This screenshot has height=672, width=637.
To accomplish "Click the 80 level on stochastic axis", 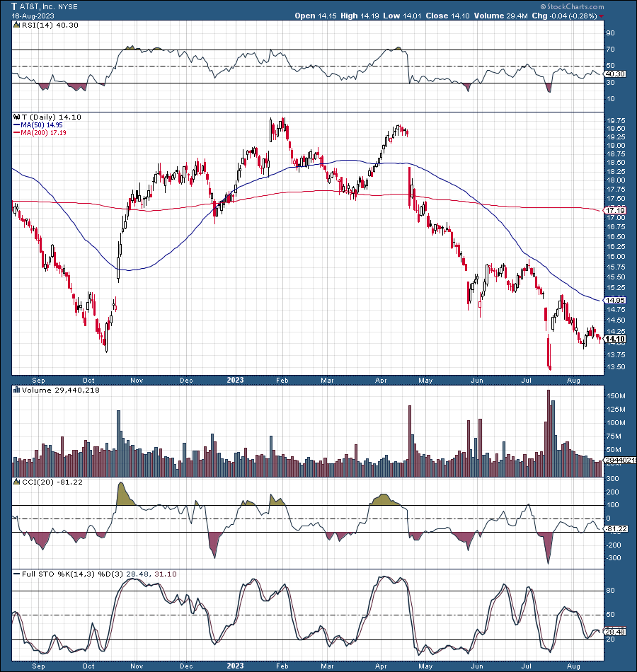I will click(610, 591).
